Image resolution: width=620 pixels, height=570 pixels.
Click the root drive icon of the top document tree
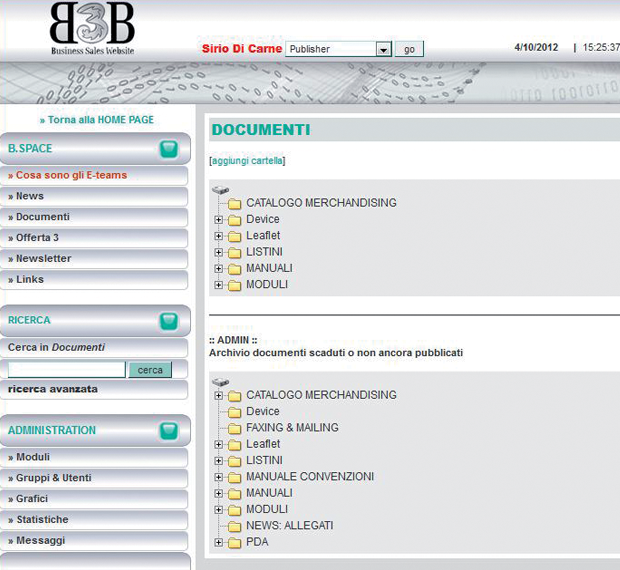tap(220, 189)
